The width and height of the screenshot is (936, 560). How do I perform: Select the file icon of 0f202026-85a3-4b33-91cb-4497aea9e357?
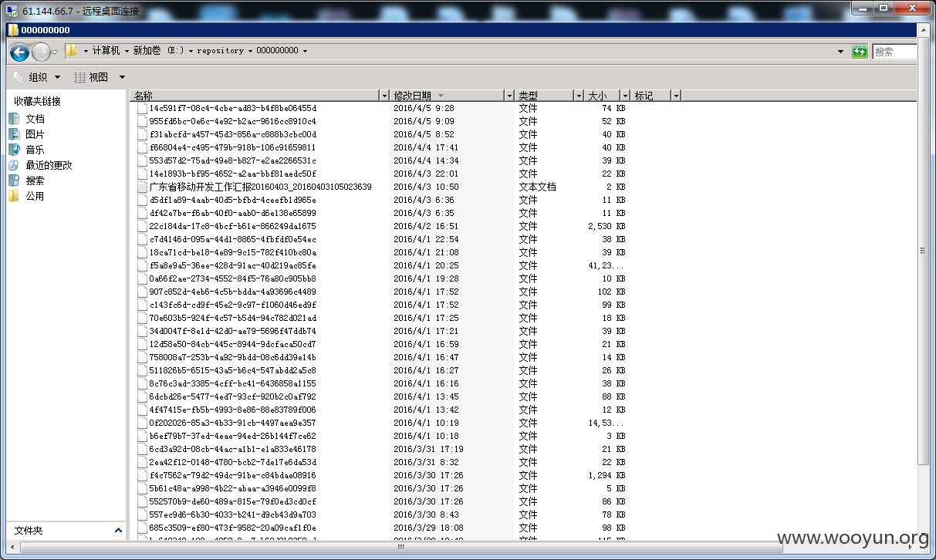coord(141,423)
